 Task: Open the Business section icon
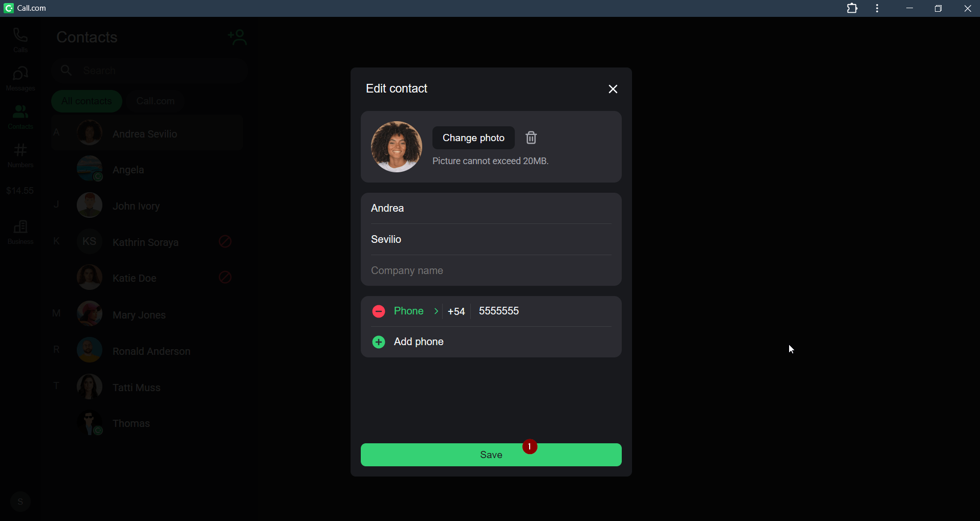pos(20,232)
